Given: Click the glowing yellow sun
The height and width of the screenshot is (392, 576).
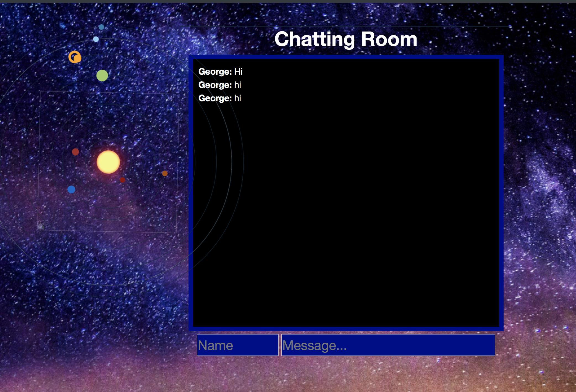Looking at the screenshot, I should 108,162.
